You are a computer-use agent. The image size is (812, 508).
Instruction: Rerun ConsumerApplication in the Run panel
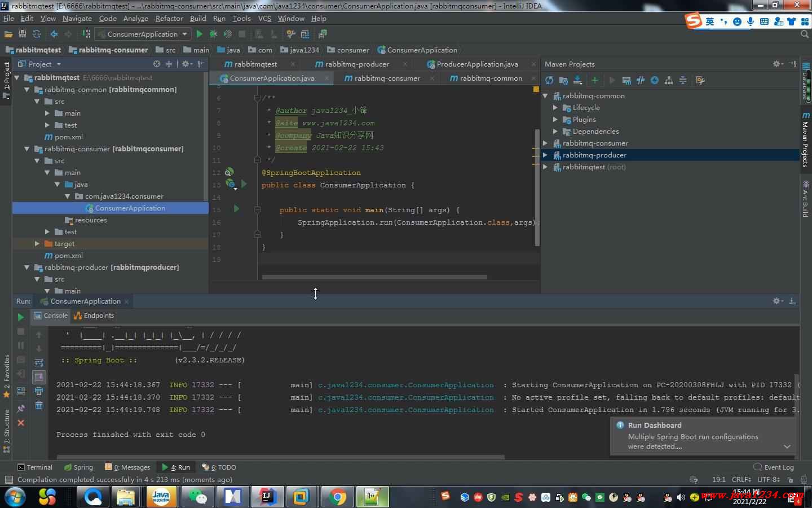pyautogui.click(x=21, y=317)
